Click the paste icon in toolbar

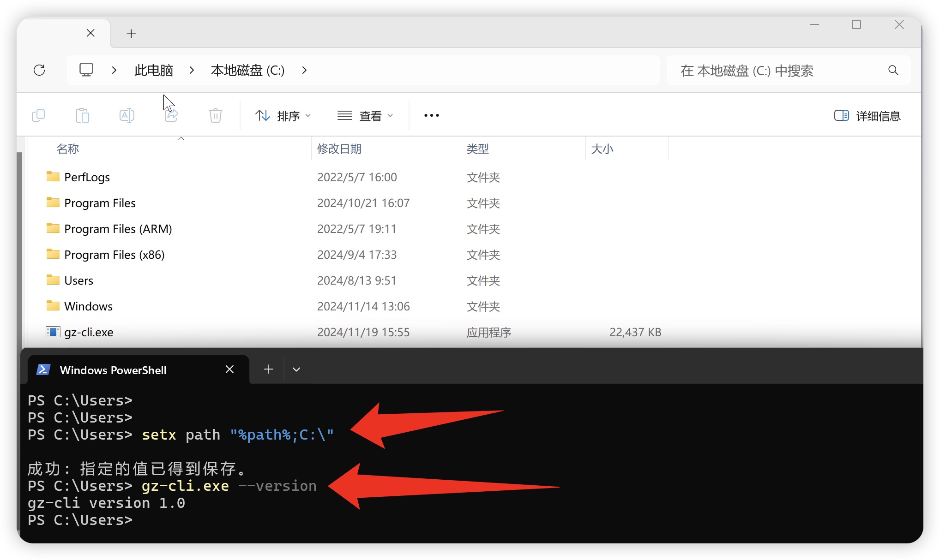click(83, 115)
